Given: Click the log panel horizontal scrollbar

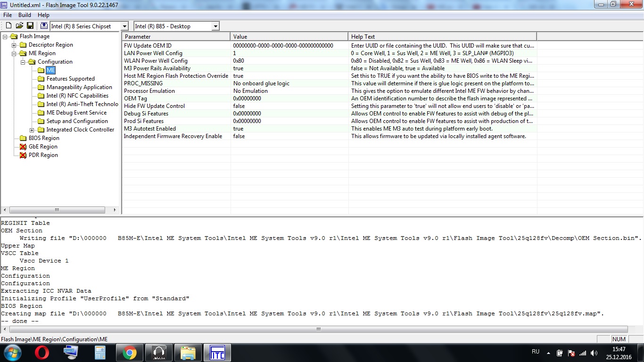Looking at the screenshot, I should click(x=318, y=329).
